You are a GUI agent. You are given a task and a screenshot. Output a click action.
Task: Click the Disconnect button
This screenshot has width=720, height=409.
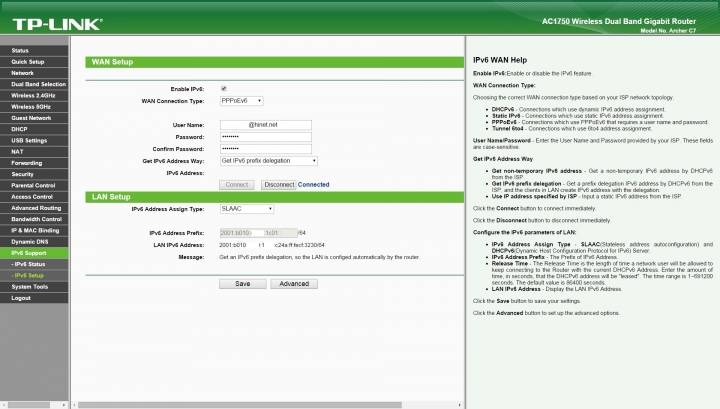click(x=279, y=185)
